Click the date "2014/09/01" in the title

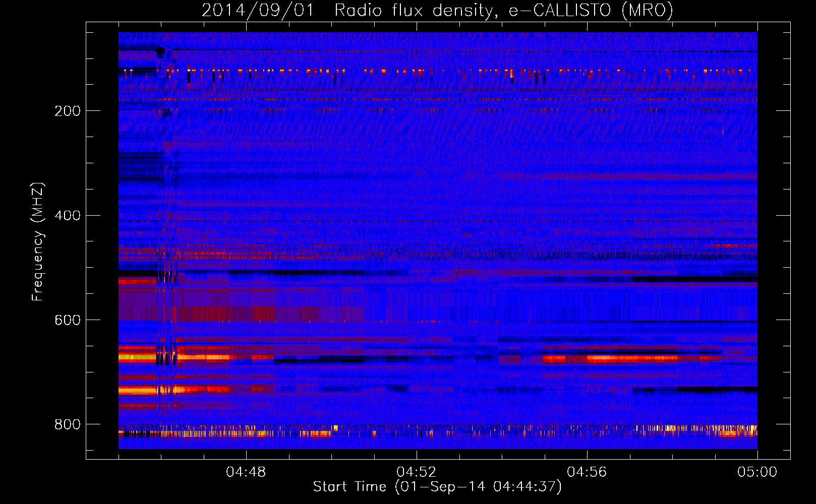258,11
